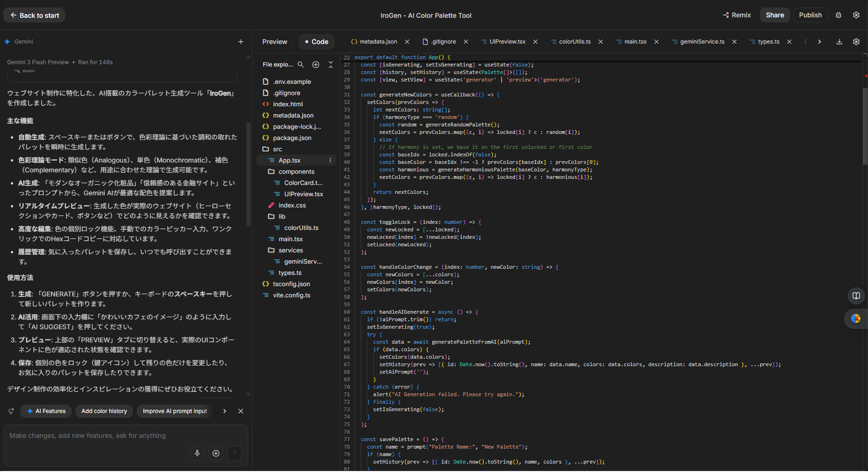Collapse the lib folder

(x=297, y=216)
